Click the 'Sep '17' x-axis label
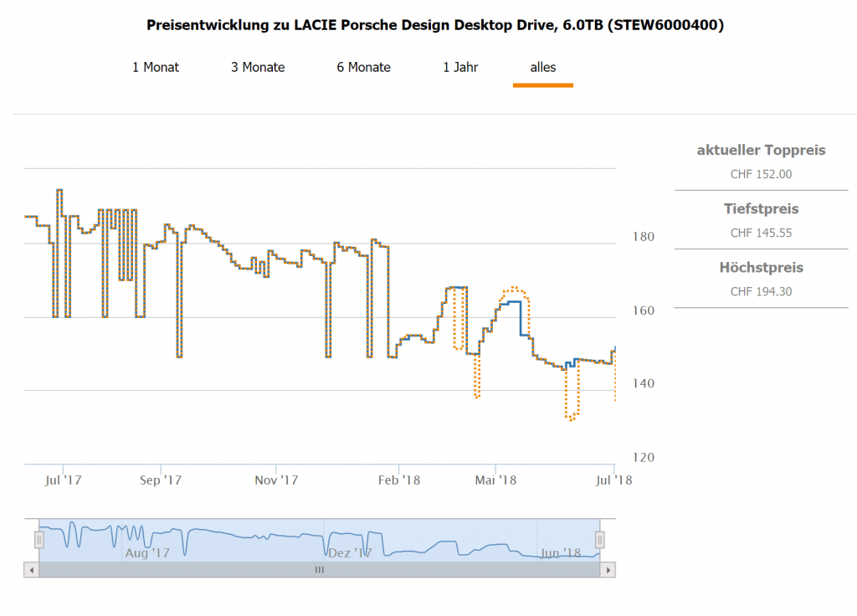 (x=161, y=480)
